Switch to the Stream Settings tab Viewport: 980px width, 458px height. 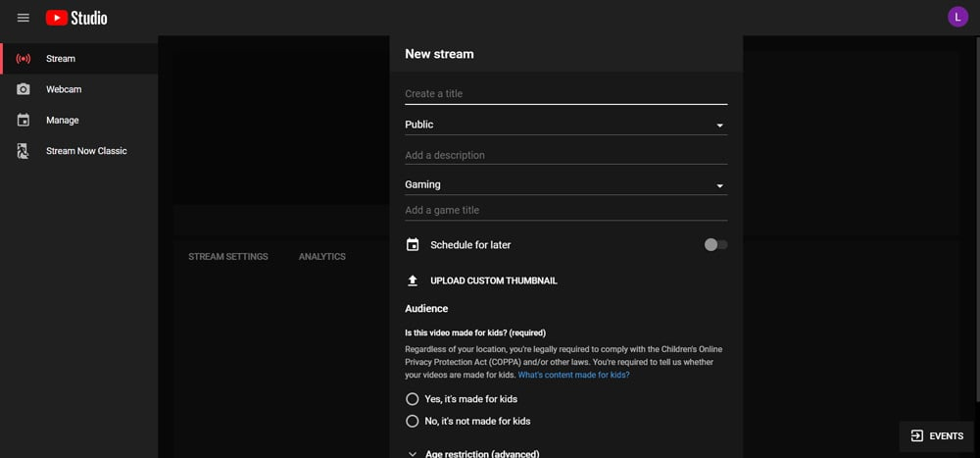[x=227, y=257]
